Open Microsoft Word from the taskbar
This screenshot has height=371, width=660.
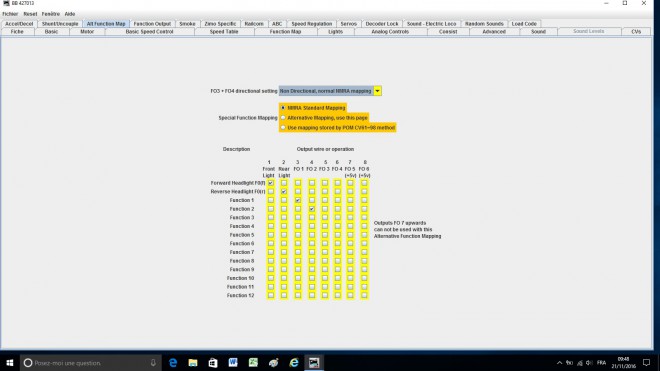[x=233, y=363]
